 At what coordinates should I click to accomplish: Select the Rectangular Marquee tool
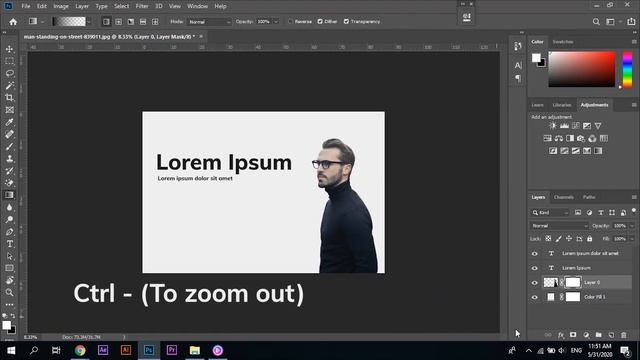tap(9, 61)
